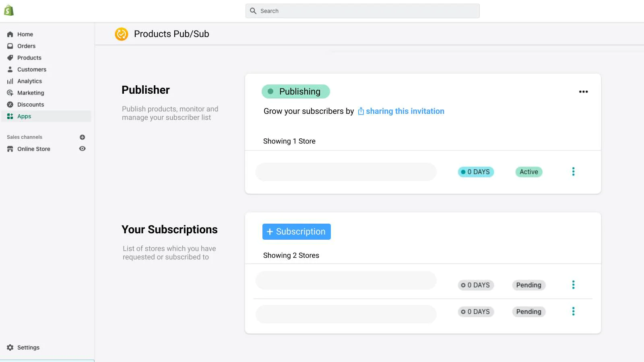The width and height of the screenshot is (644, 362).
Task: Click the Shopify bag logo
Action: pyautogui.click(x=9, y=11)
